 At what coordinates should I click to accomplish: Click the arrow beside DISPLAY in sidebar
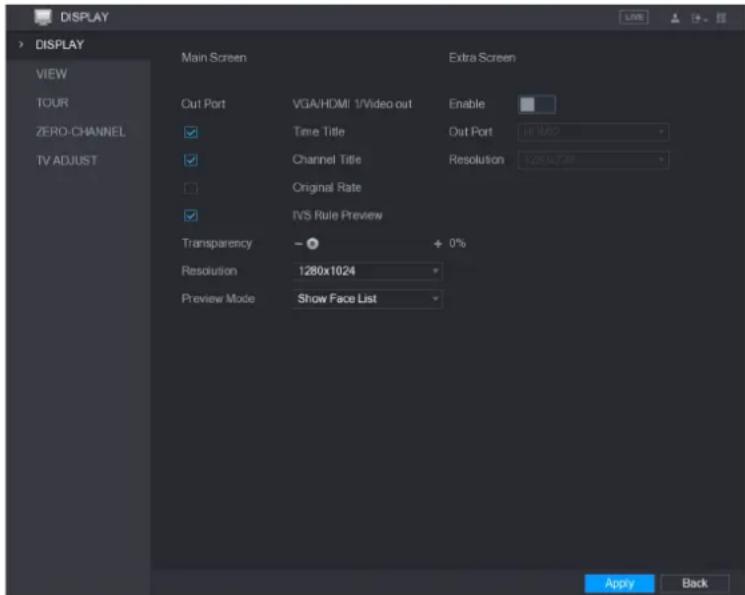tap(20, 45)
